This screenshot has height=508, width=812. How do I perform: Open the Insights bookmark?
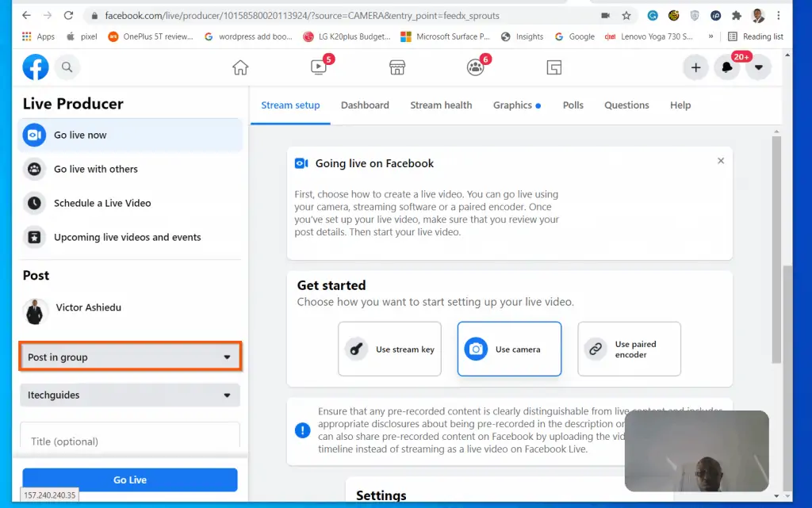click(x=522, y=36)
